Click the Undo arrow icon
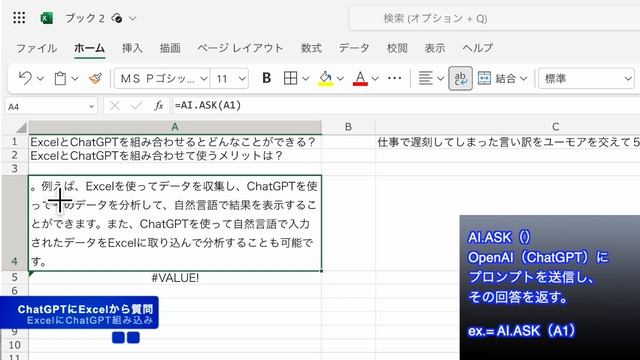The width and height of the screenshot is (640, 360). coord(25,78)
